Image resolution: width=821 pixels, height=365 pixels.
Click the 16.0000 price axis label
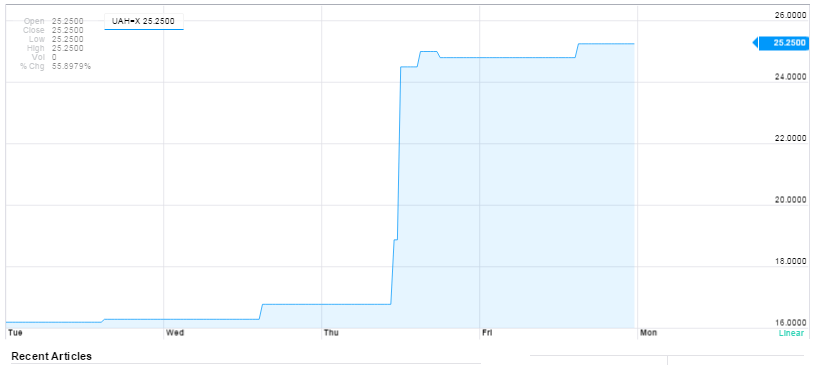(790, 323)
